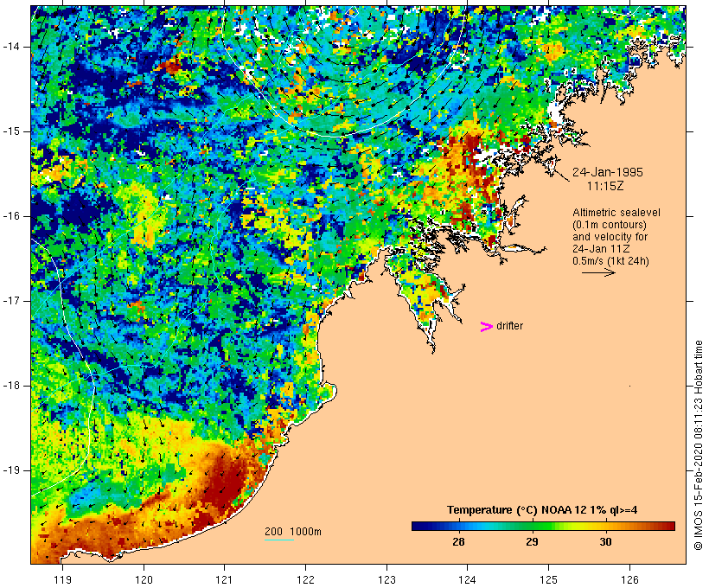Click the '24-Jan 11Z' text

601,249
